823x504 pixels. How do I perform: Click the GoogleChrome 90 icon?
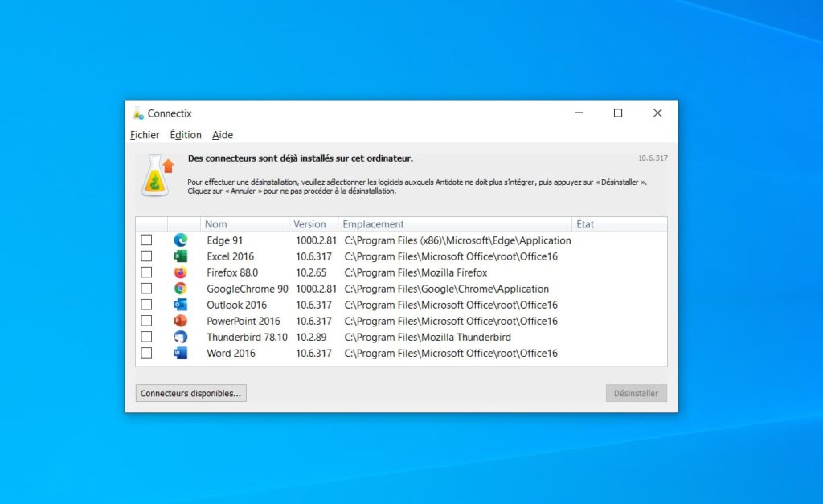(x=181, y=289)
